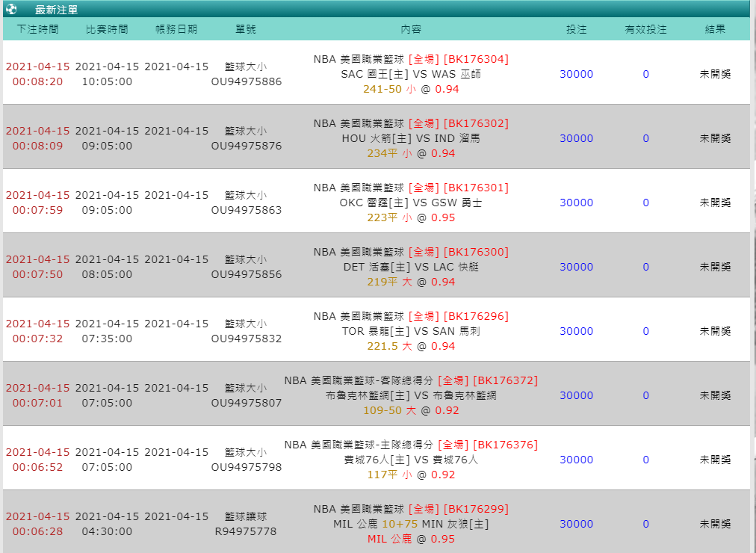Click the 費城76人 matchup line

click(x=411, y=460)
